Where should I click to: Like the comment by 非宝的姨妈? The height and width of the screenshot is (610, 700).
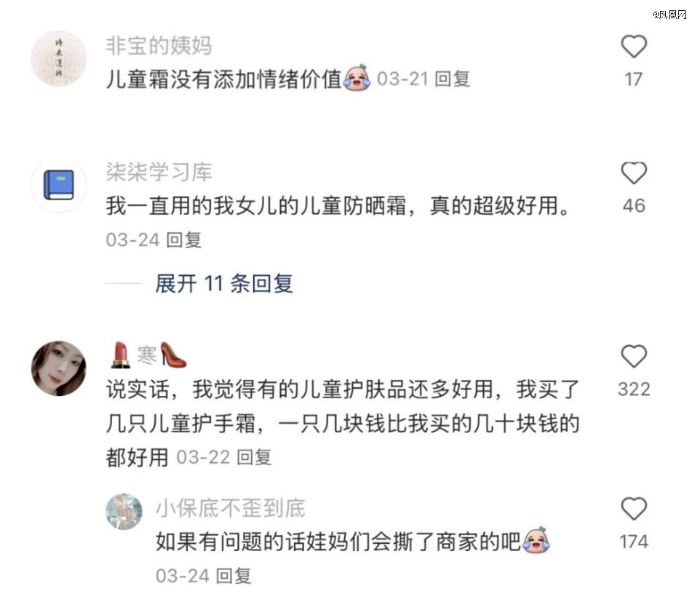(634, 47)
